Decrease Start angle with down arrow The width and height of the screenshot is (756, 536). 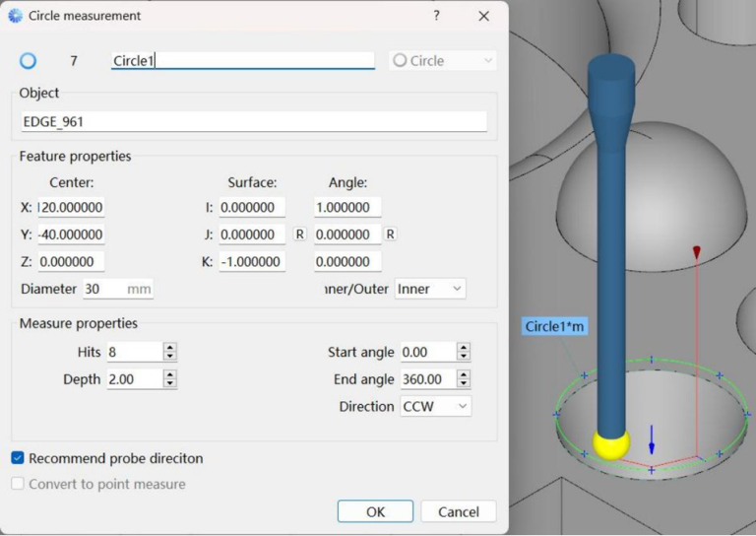tap(464, 357)
